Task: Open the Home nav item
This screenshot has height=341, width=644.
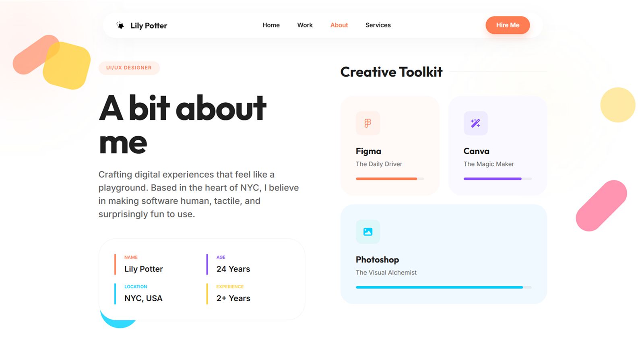Action: 271,25
